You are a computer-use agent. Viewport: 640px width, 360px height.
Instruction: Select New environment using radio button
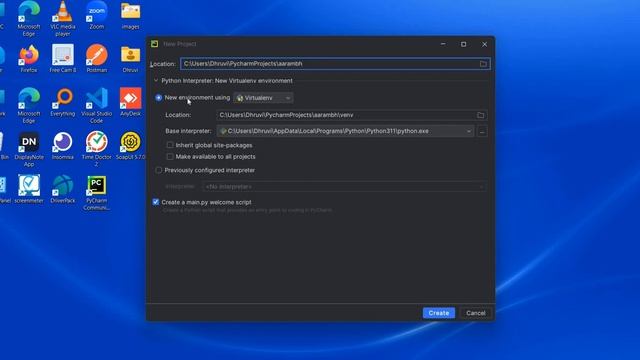pos(159,98)
